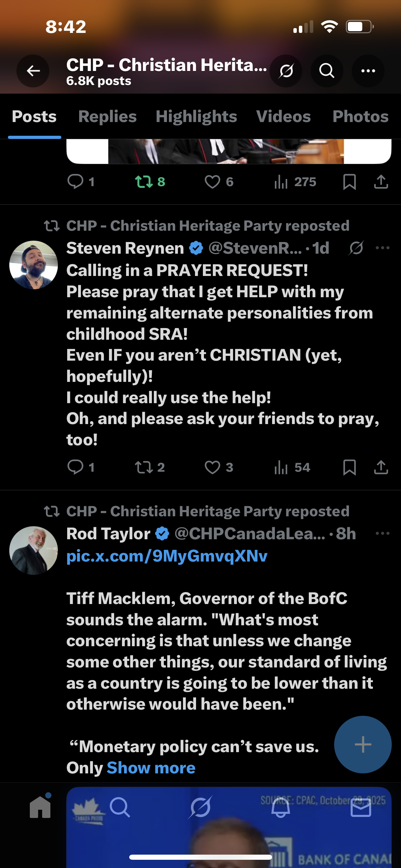Tap the back arrow button
This screenshot has height=868, width=401.
[33, 71]
